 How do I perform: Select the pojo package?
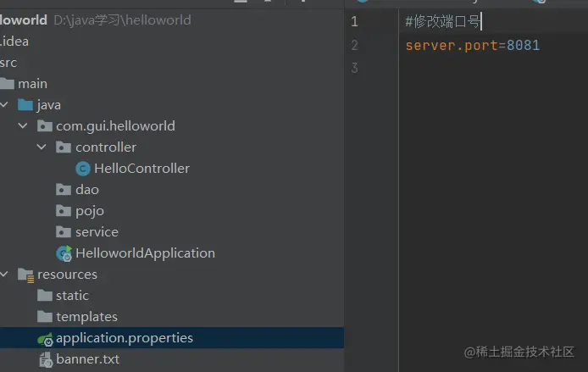click(x=90, y=211)
